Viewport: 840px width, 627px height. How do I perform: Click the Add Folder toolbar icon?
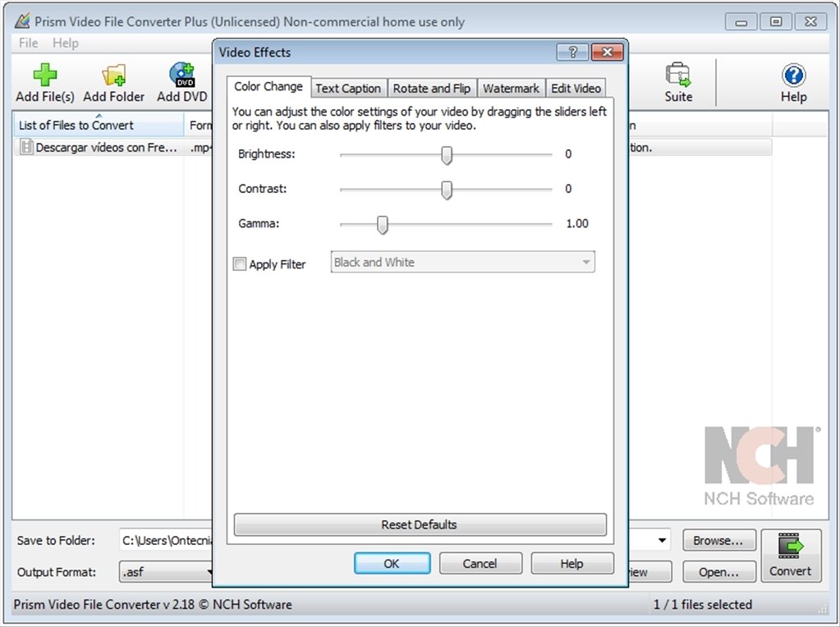coord(113,75)
